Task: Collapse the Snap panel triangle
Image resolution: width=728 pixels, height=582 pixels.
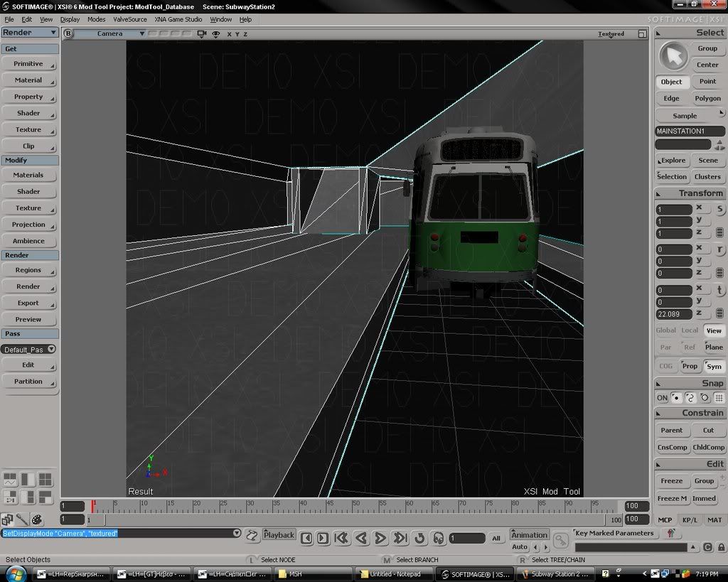Action: 658,384
